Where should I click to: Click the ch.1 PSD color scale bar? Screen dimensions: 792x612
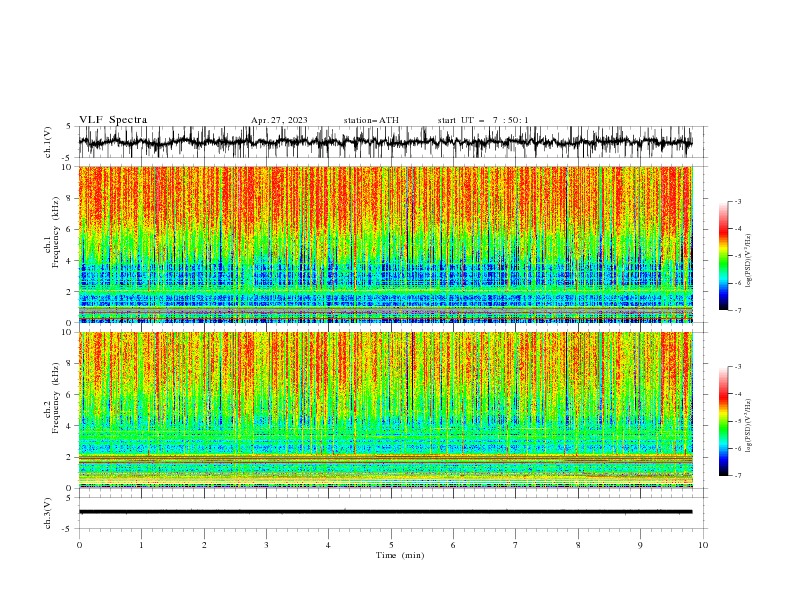(x=723, y=256)
